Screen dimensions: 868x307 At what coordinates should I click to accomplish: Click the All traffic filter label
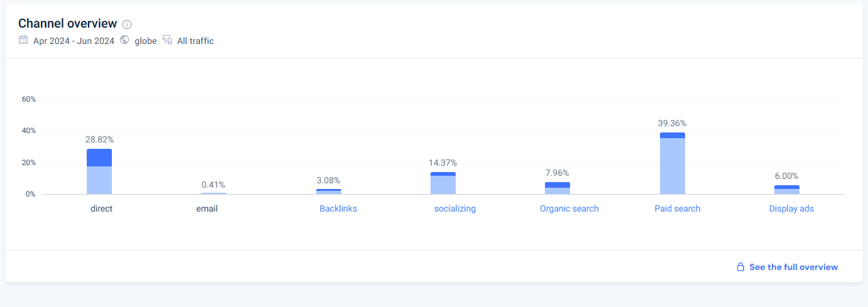coord(195,41)
